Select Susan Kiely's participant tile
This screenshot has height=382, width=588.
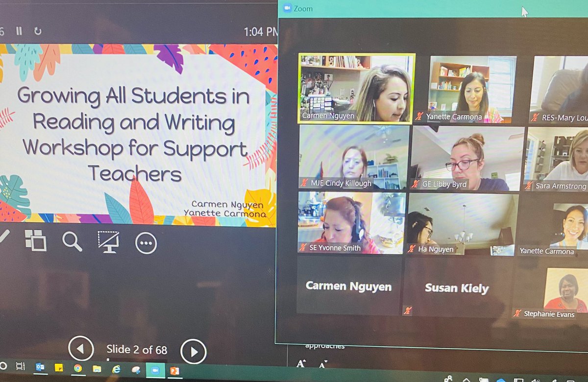456,289
